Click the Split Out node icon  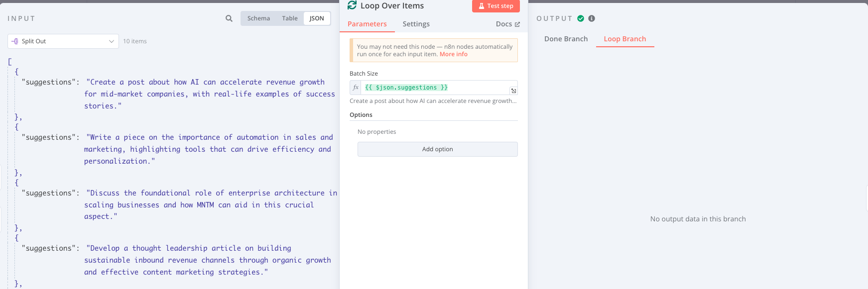click(15, 41)
